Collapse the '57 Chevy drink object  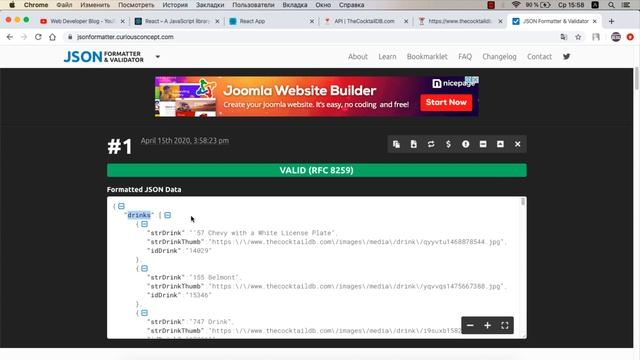pos(144,224)
